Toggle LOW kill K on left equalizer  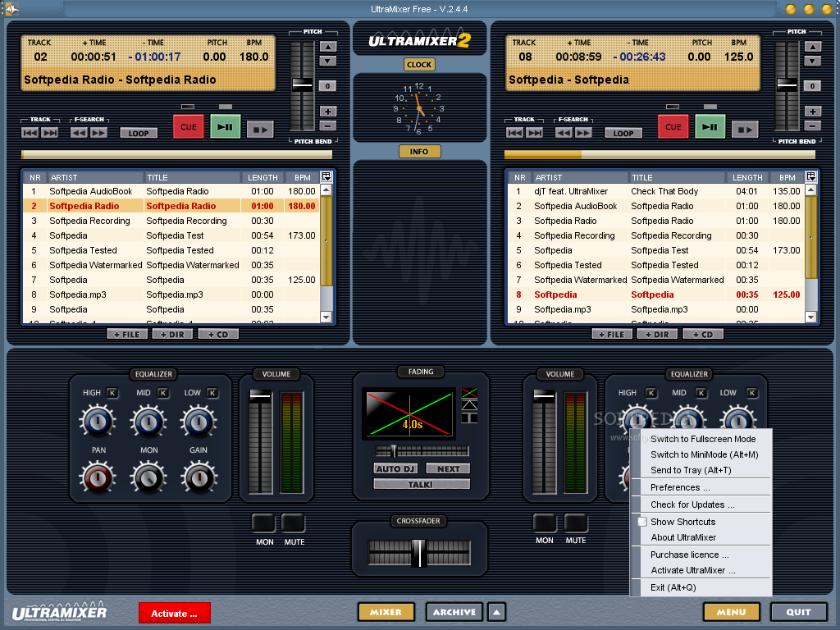pyautogui.click(x=212, y=393)
